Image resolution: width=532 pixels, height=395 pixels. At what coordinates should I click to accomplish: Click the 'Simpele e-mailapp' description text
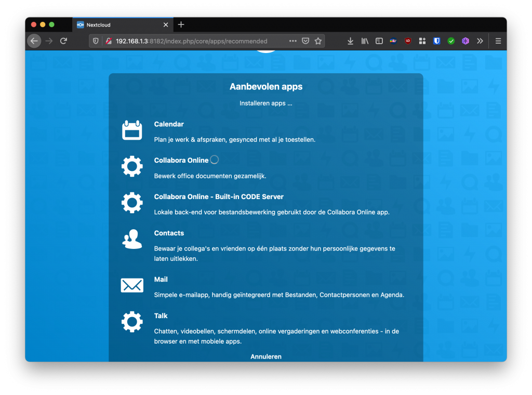point(279,295)
